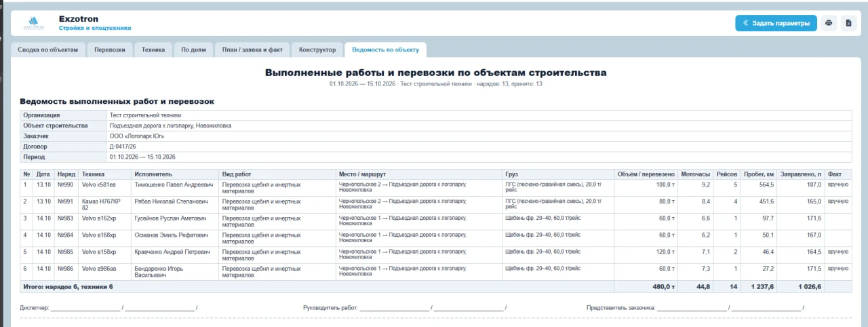The width and height of the screenshot is (868, 327).
Task: Click the Рейсов column header
Action: (x=727, y=174)
